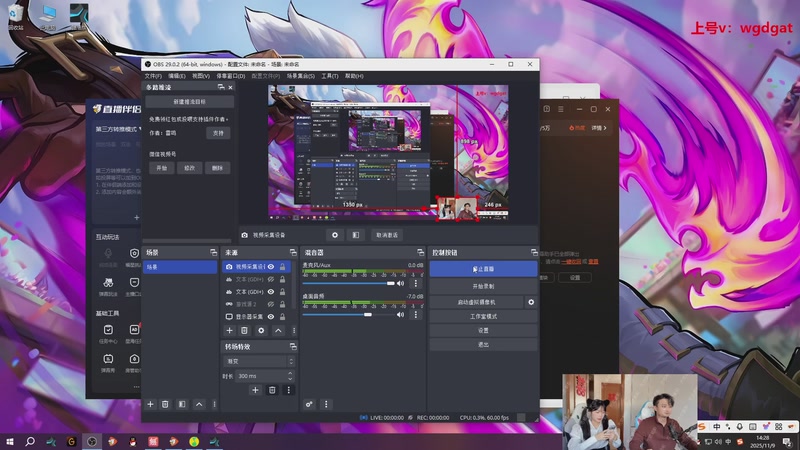
Task: Float the 混音器 dock using its pop-out icon
Action: [x=420, y=253]
